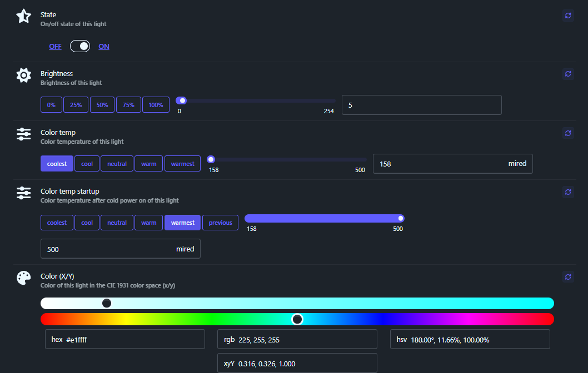
Task: Click the gear icon beside Brightness
Action: 23,74
